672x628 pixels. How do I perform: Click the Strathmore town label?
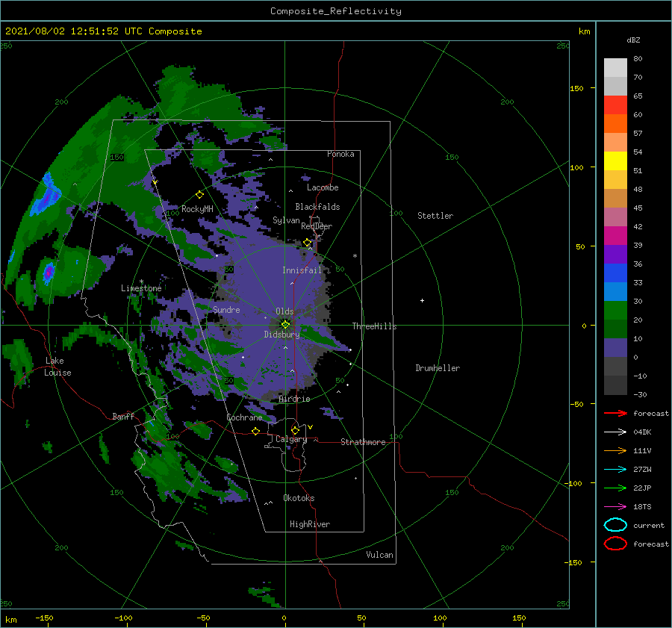pyautogui.click(x=363, y=442)
